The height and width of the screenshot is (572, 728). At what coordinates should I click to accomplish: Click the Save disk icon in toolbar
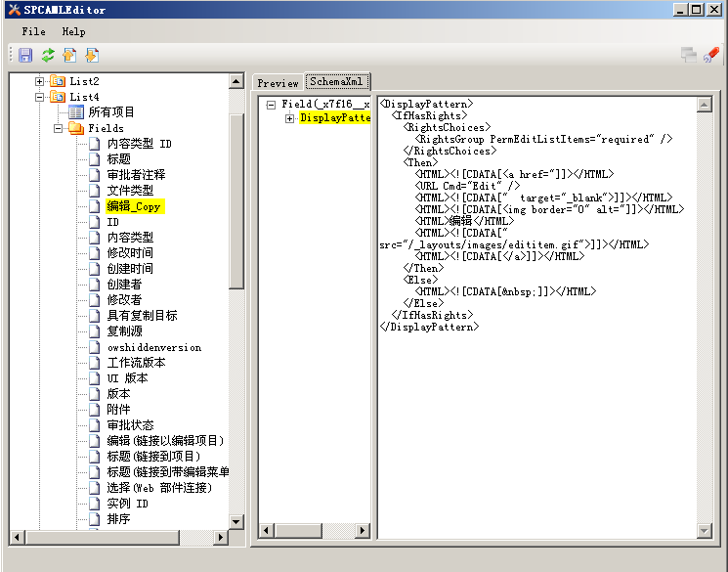pyautogui.click(x=25, y=56)
